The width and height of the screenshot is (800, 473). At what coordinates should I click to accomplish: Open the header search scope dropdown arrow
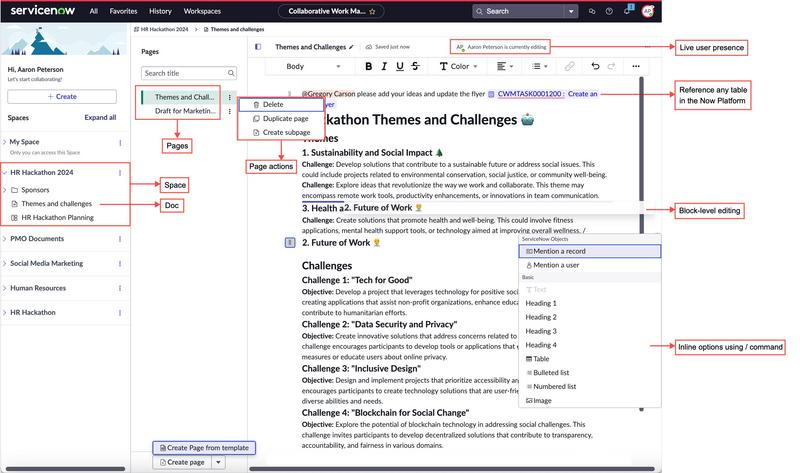571,11
